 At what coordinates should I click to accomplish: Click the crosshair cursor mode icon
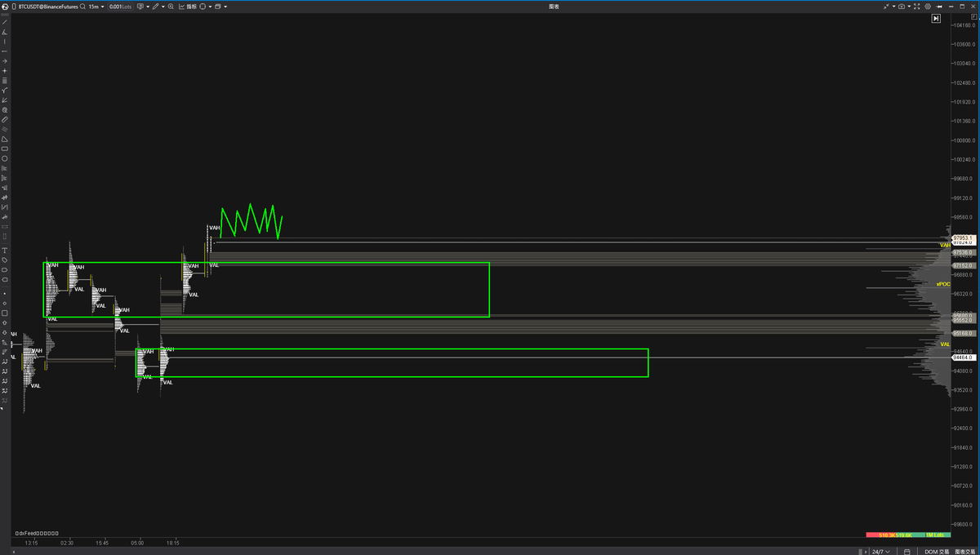[x=203, y=7]
